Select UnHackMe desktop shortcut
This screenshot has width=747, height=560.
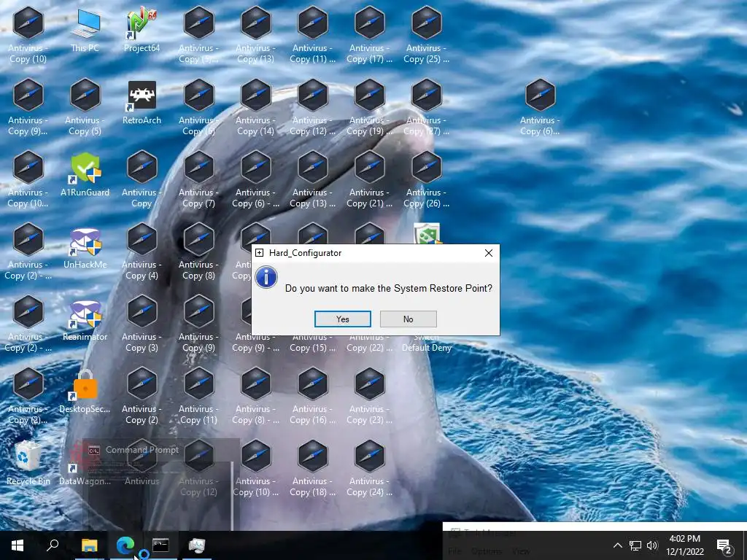[85, 248]
